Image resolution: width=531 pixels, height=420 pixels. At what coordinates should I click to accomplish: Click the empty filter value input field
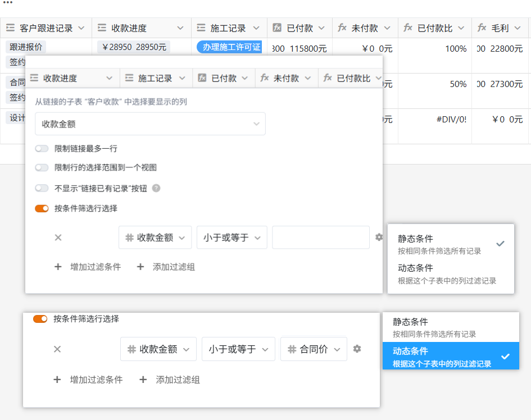click(320, 238)
